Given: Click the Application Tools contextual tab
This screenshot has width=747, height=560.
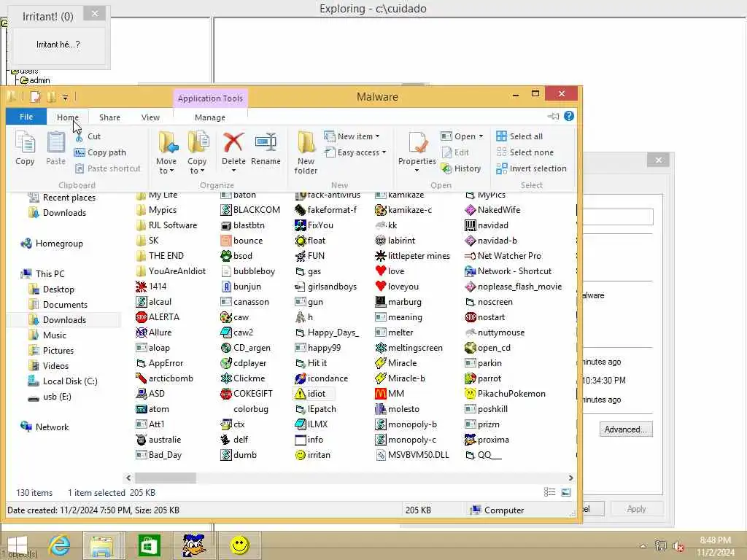Looking at the screenshot, I should pyautogui.click(x=210, y=98).
